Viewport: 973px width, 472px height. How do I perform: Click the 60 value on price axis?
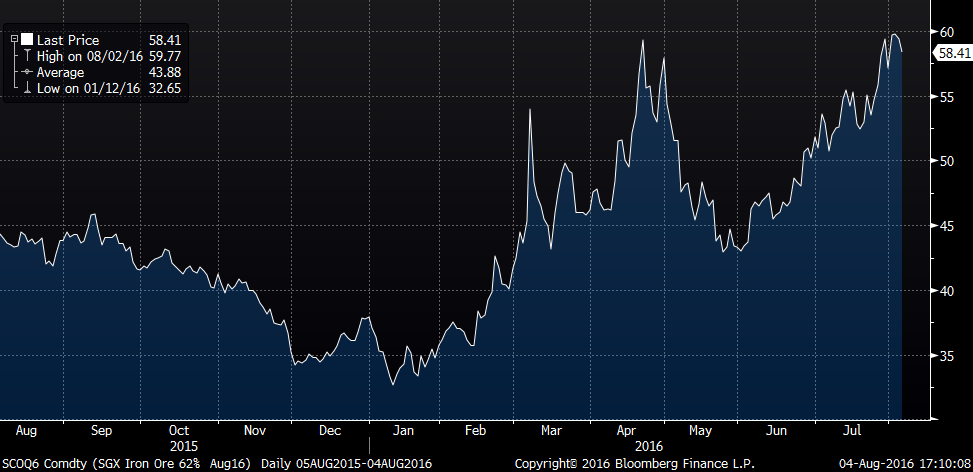(947, 31)
